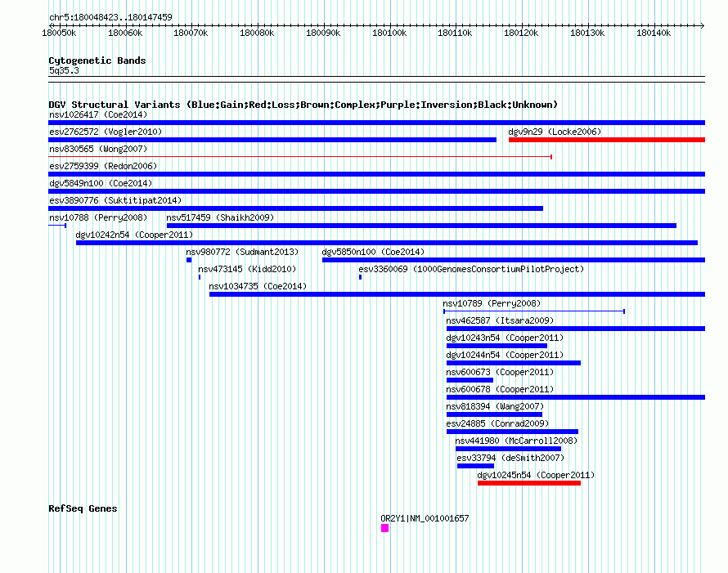Click the 180100k ruler position
This screenshot has height=573, width=728.
point(389,33)
